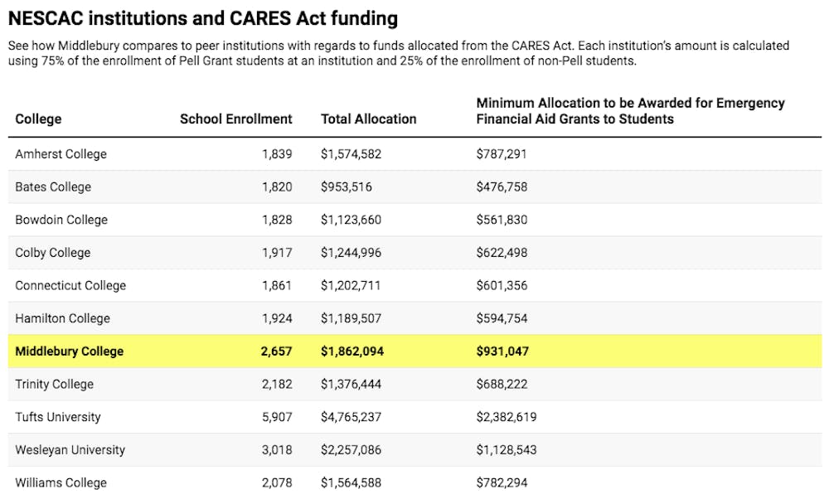Click the NESCAC institutions chart title

[203, 18]
